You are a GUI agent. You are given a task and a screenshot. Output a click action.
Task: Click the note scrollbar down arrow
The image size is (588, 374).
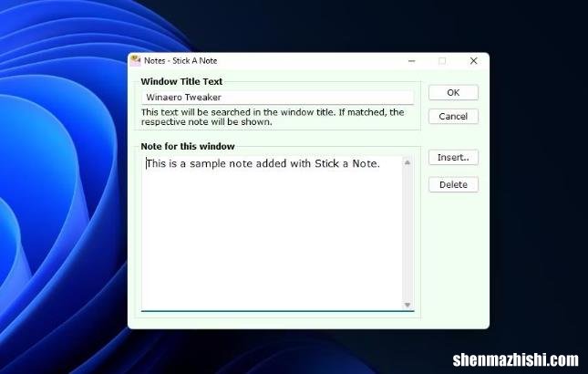(x=407, y=305)
